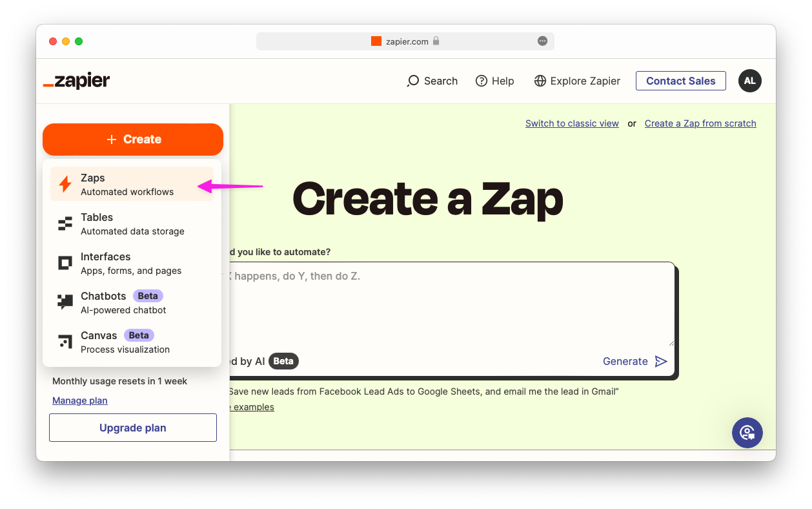Select Zaps Automated workflows menu item
The width and height of the screenshot is (812, 509).
(132, 184)
